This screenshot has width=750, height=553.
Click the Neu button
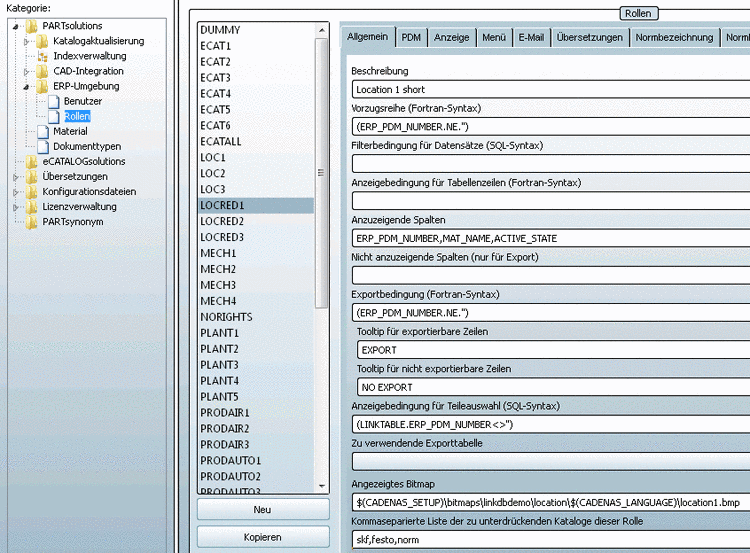[263, 510]
